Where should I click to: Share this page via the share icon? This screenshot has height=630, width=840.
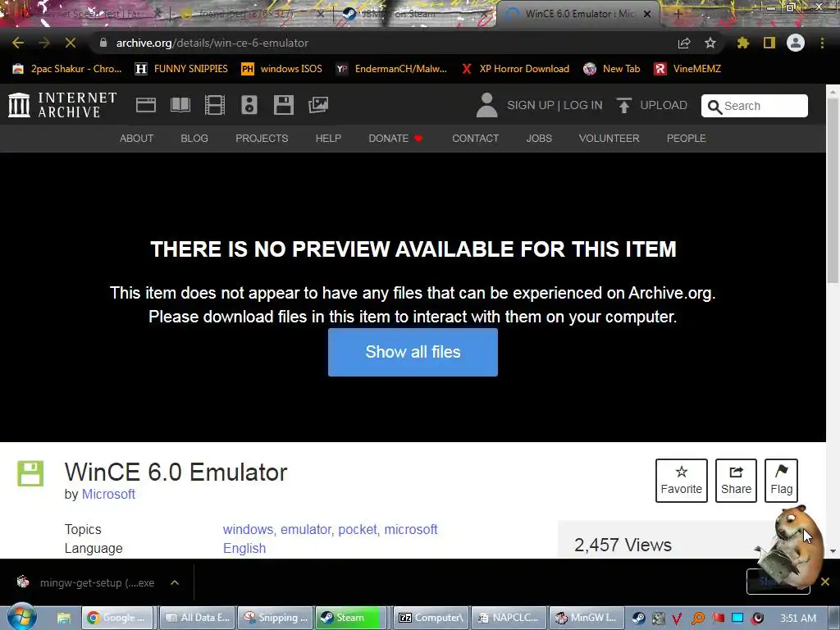(x=684, y=43)
